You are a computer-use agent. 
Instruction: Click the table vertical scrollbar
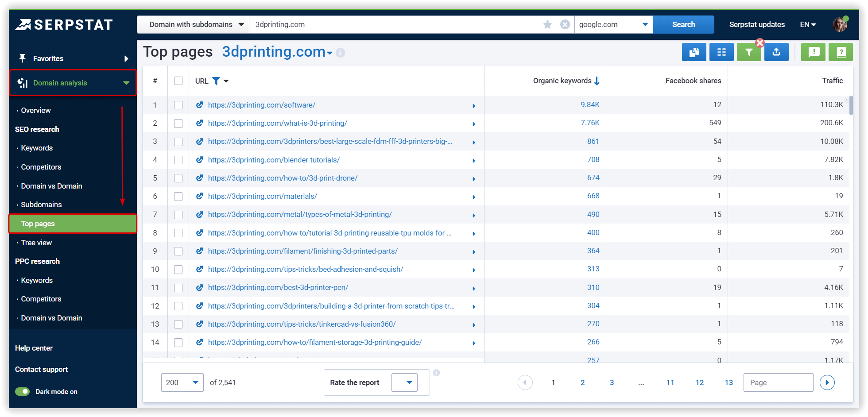[851, 105]
